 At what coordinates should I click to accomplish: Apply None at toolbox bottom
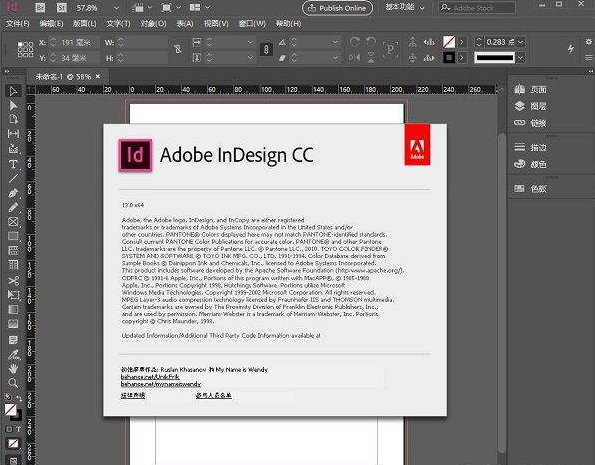13,443
